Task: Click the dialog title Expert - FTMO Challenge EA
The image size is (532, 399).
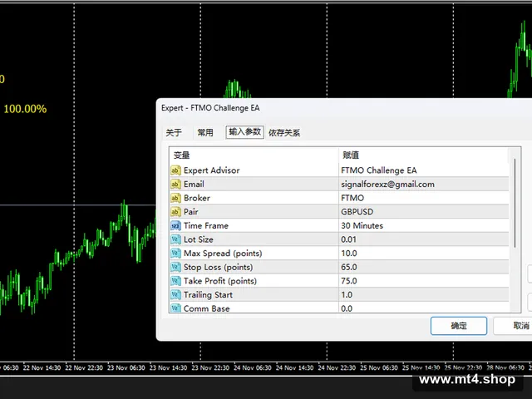Action: (x=210, y=108)
